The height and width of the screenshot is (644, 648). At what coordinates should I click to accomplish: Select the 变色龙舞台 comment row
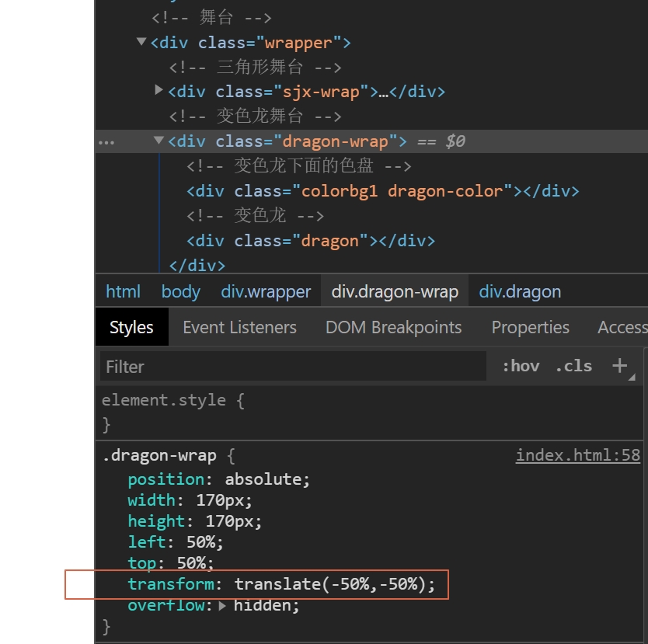pyautogui.click(x=255, y=116)
